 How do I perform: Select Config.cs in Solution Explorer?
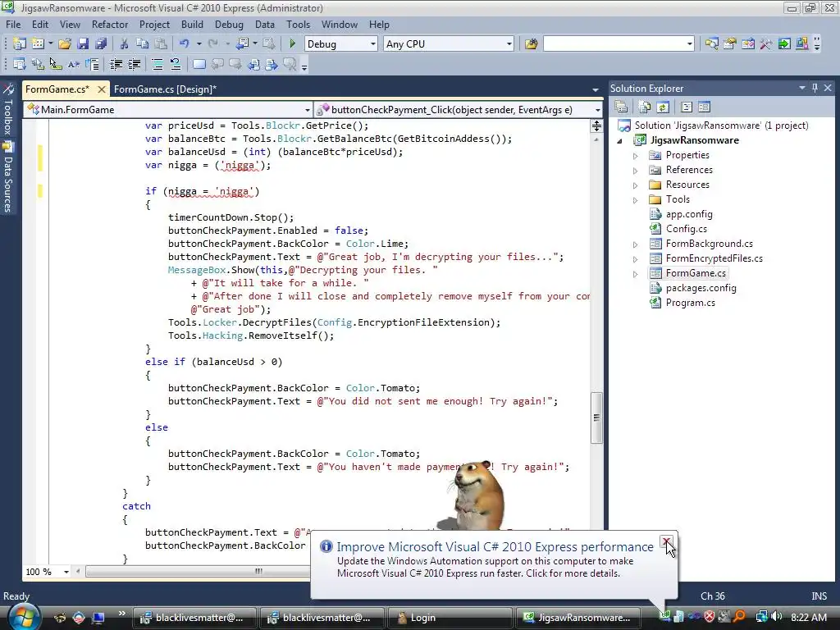[686, 229]
